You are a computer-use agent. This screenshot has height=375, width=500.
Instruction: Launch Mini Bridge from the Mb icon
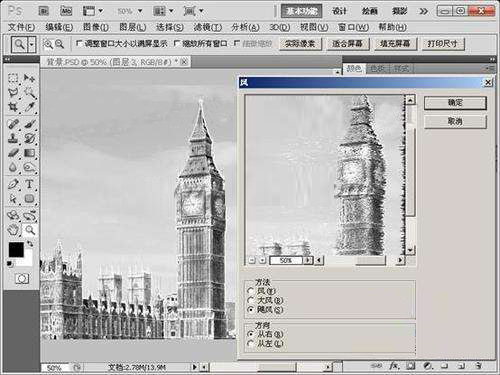[x=66, y=11]
